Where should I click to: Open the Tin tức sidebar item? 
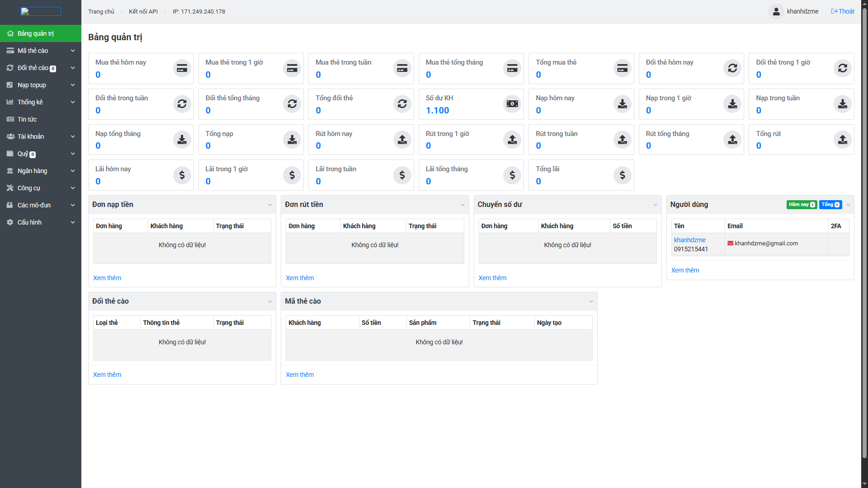pos(27,119)
